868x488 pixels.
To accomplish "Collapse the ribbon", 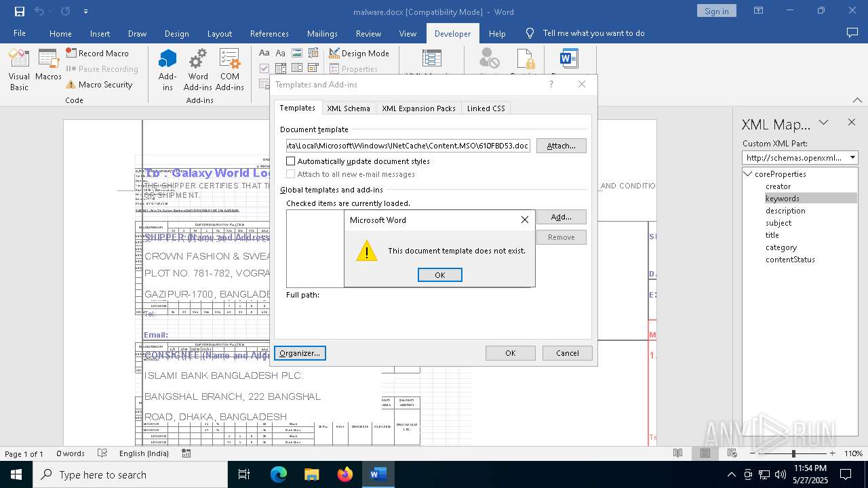I will pos(857,100).
